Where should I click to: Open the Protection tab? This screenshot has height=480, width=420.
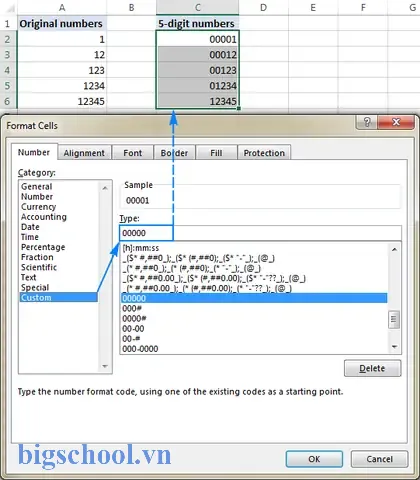[264, 153]
